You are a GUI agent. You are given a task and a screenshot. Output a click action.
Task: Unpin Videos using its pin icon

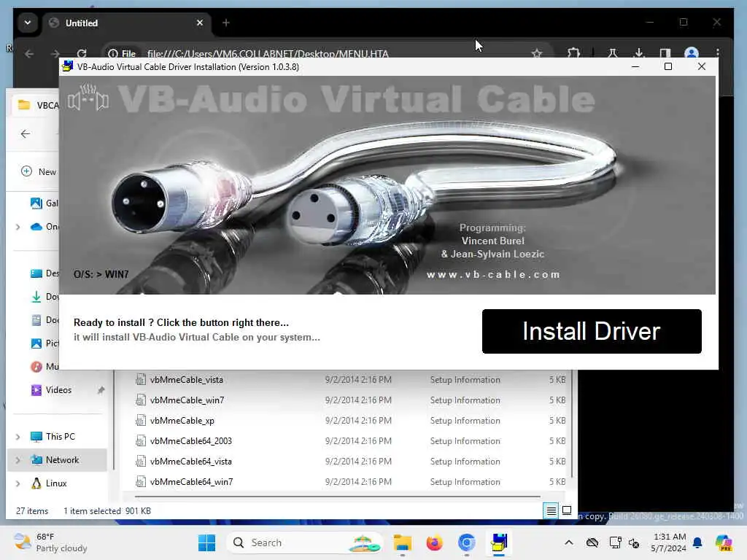tap(101, 391)
